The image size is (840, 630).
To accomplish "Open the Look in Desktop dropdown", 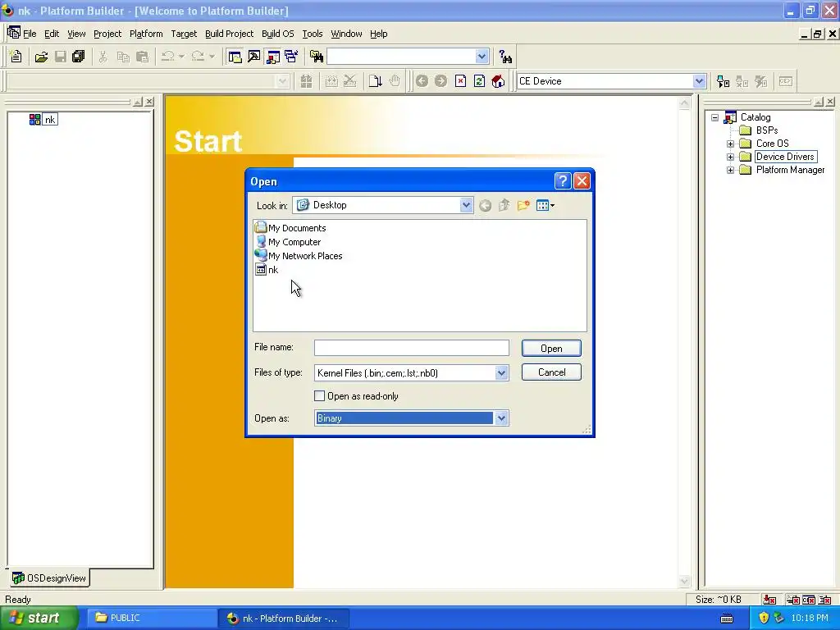I will coord(466,205).
